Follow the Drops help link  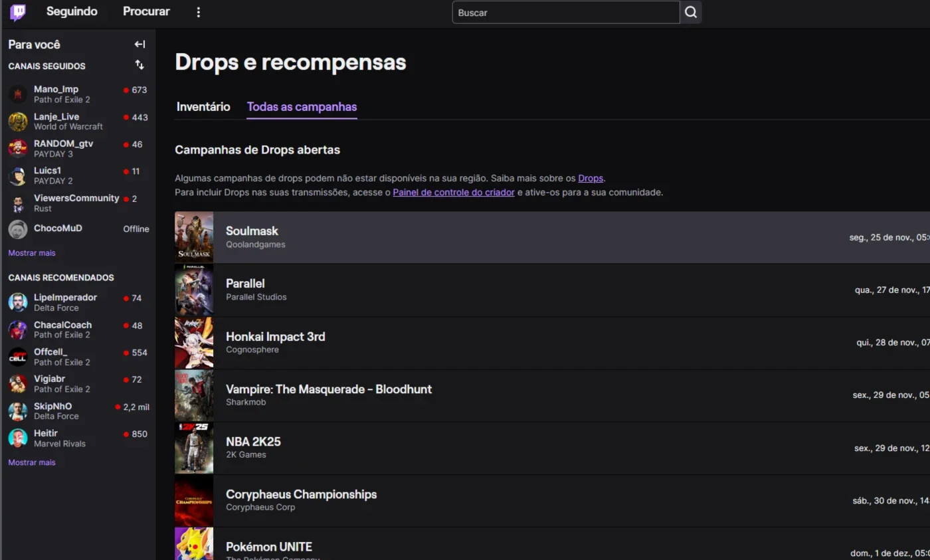591,178
